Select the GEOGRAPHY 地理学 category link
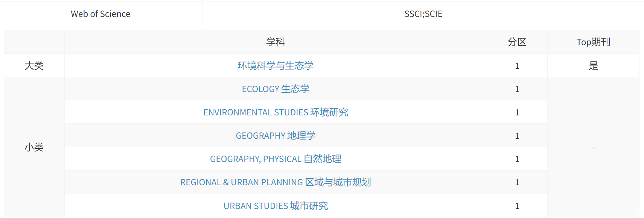Screen dimensions: 644x218 pyautogui.click(x=276, y=136)
